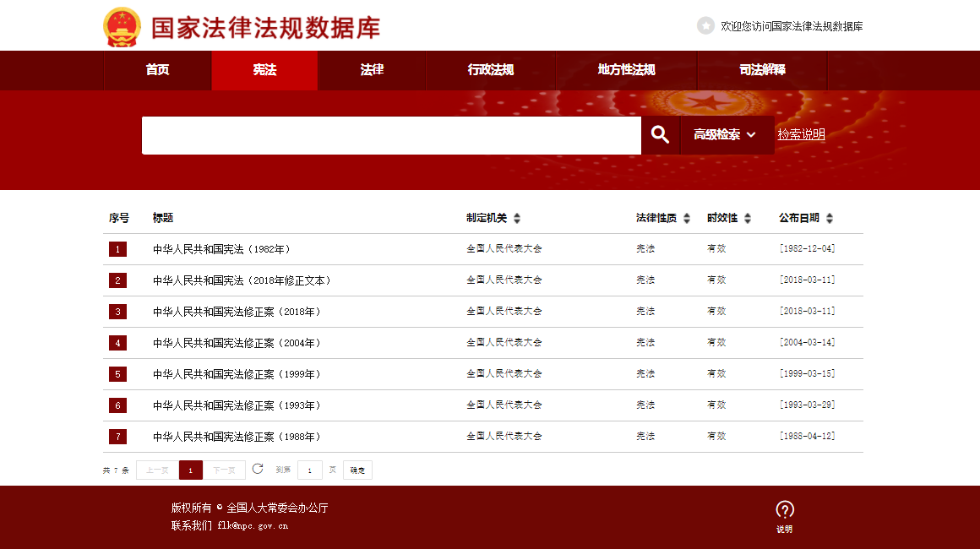Click the 下一页 next page button
The image size is (980, 549).
coord(224,470)
